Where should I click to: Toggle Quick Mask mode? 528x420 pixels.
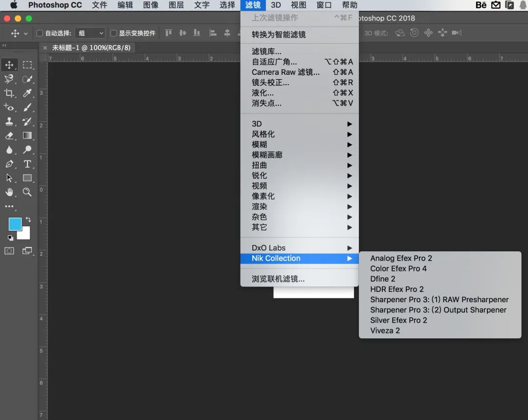tap(9, 251)
